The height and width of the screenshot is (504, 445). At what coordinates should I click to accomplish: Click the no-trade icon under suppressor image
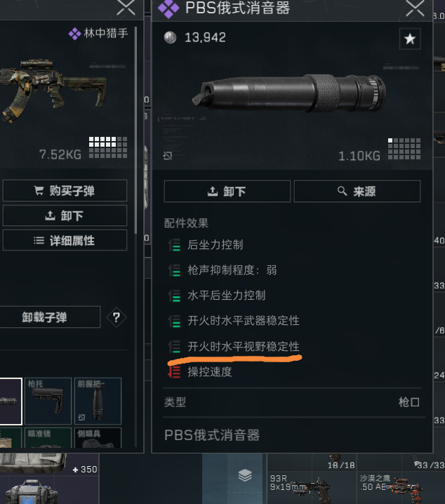click(x=168, y=156)
